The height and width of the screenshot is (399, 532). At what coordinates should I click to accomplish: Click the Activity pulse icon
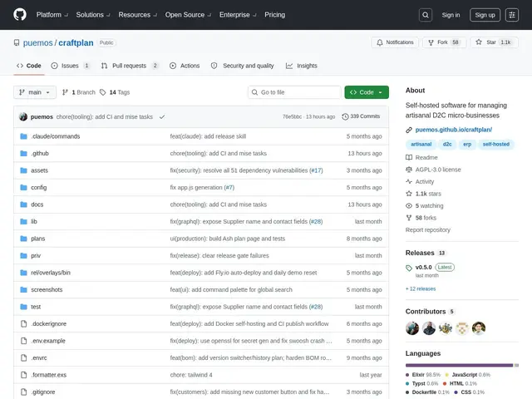[409, 181]
